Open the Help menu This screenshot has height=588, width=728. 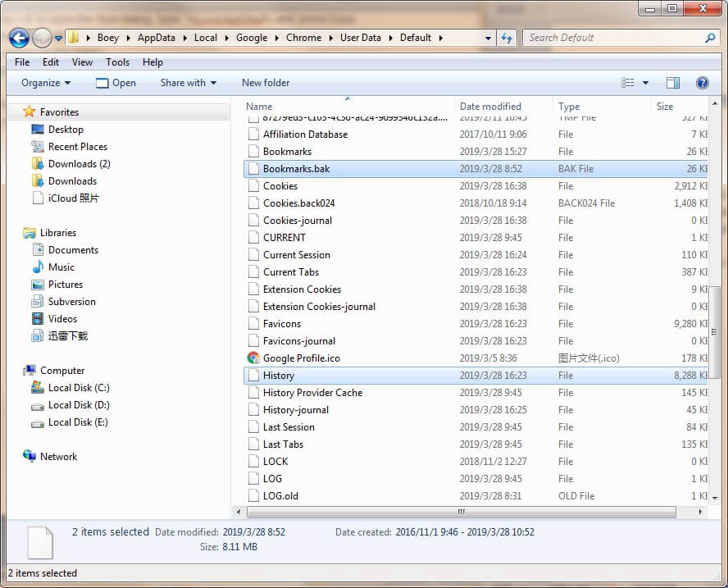(152, 62)
